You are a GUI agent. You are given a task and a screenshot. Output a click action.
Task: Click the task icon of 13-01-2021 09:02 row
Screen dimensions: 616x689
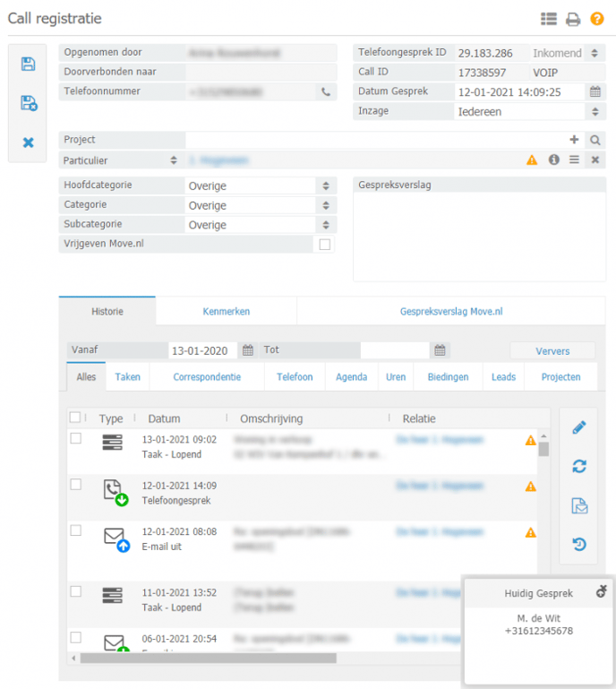point(113,442)
